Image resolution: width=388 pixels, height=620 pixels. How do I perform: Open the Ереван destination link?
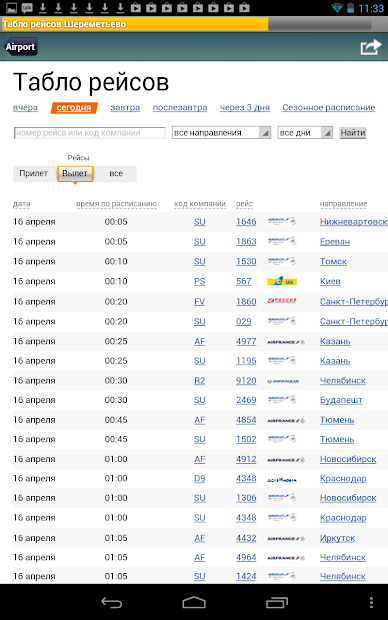tap(335, 242)
